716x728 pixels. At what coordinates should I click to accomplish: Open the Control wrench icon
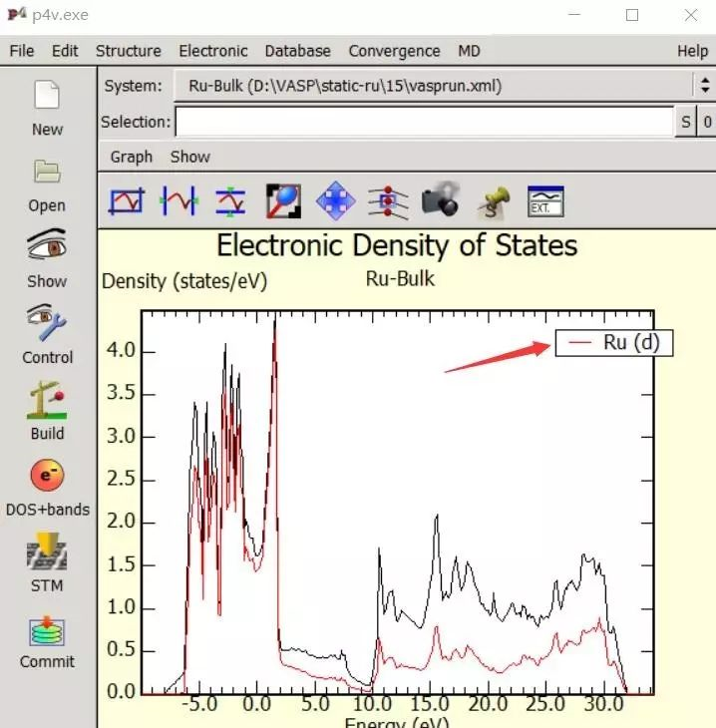(x=47, y=323)
